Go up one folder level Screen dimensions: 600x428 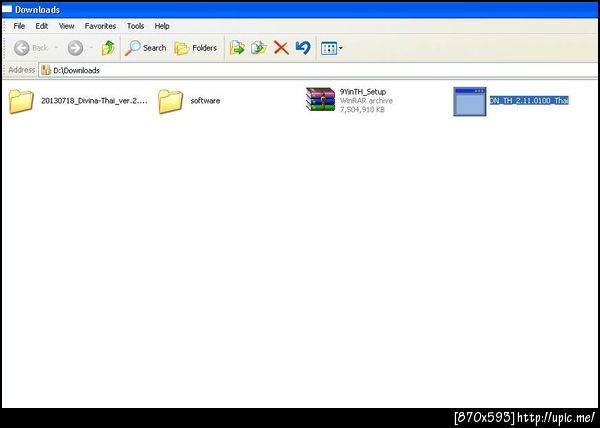(108, 48)
